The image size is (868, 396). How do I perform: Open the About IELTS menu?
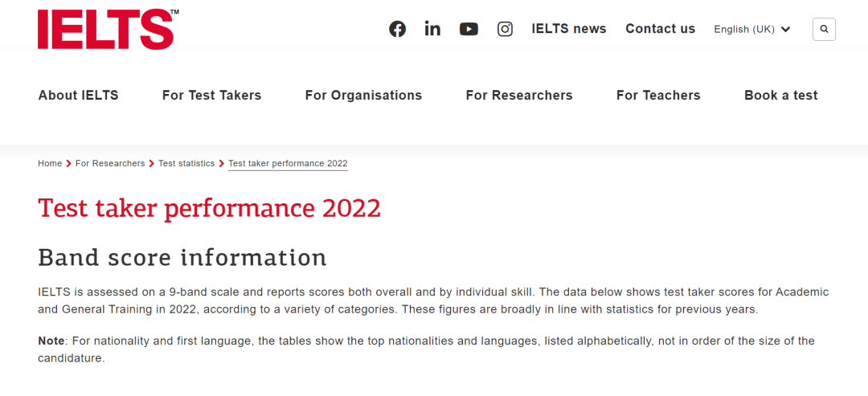point(78,95)
